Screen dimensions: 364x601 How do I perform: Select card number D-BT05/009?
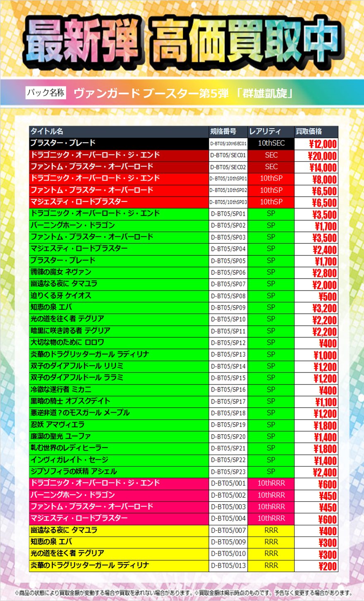(x=228, y=542)
